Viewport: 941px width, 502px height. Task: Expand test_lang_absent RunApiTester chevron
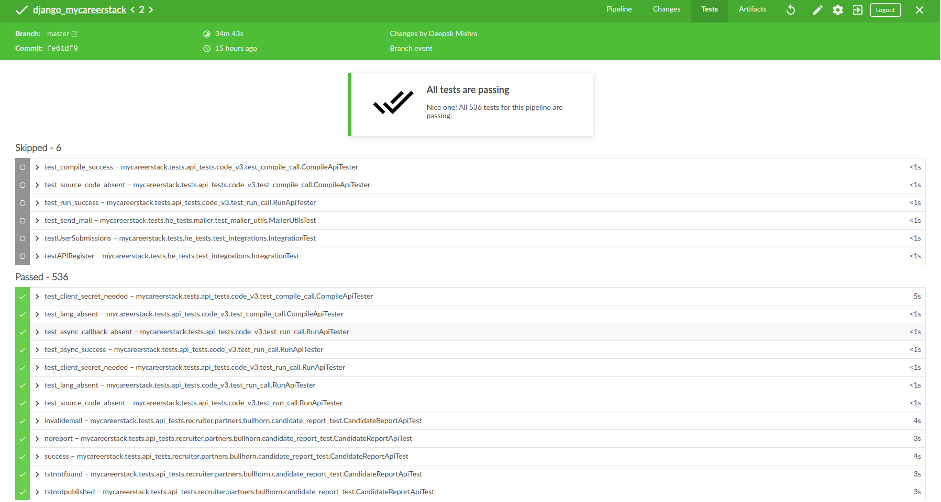[x=37, y=386]
